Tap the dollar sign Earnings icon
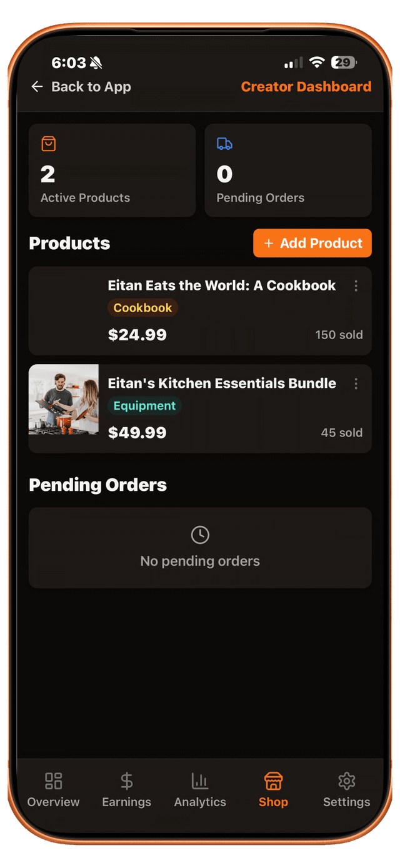Image resolution: width=400 pixels, height=868 pixels. pos(126,780)
